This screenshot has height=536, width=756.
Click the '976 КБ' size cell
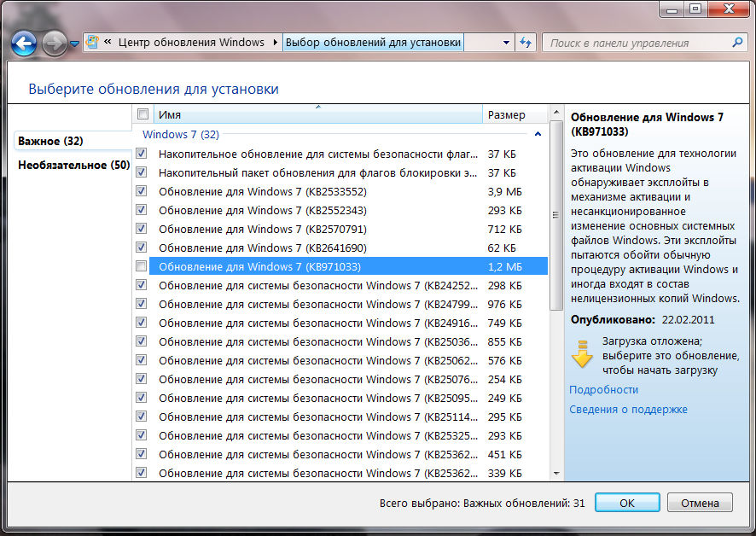(x=505, y=305)
